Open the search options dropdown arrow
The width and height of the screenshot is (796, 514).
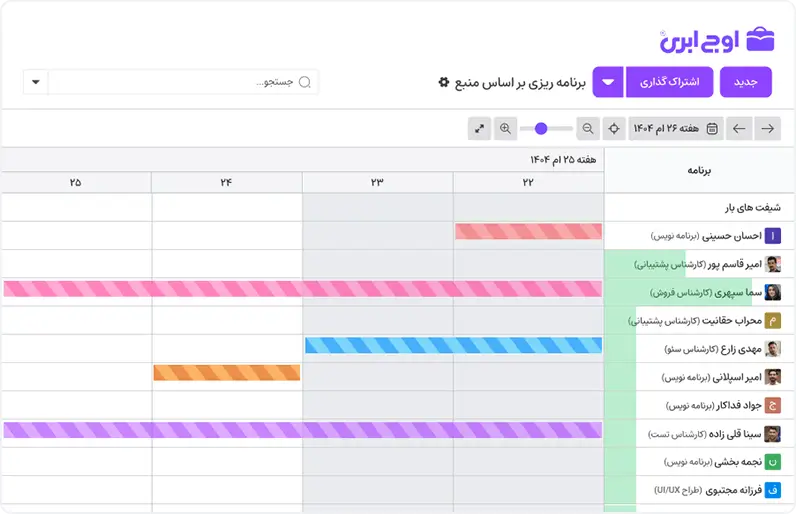coord(36,82)
